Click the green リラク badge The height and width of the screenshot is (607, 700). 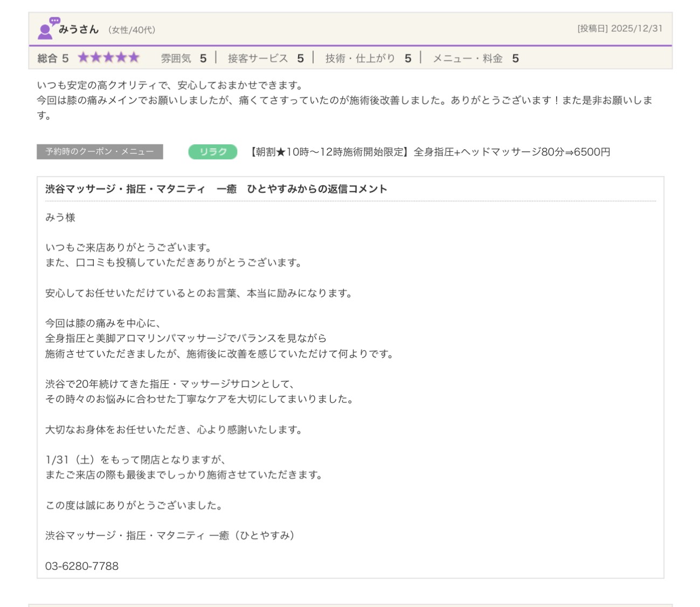click(x=212, y=152)
